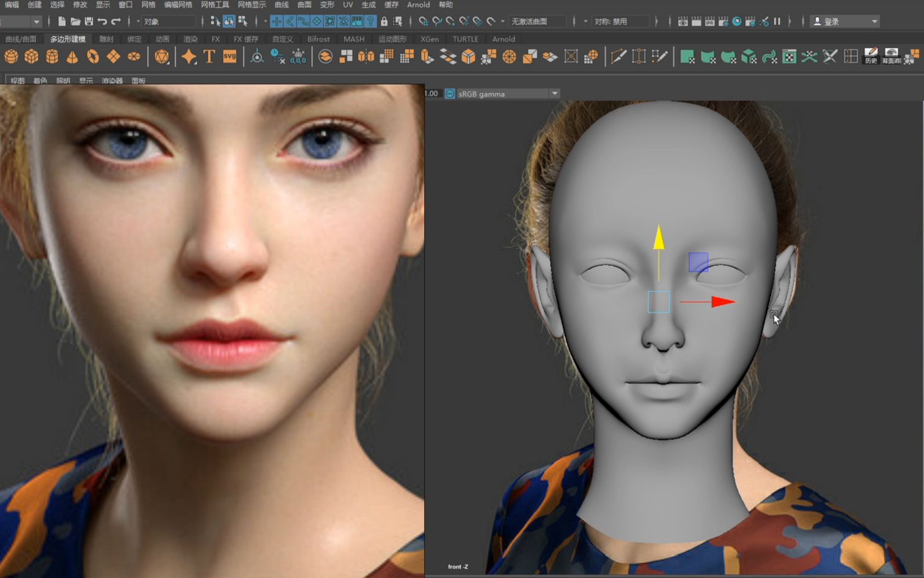924x578 pixels.
Task: Toggle the selection lock padlock icon
Action: tap(384, 21)
